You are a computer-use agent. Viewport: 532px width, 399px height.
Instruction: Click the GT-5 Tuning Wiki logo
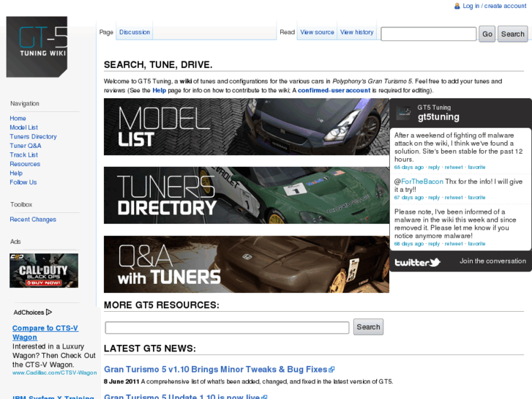[x=37, y=47]
